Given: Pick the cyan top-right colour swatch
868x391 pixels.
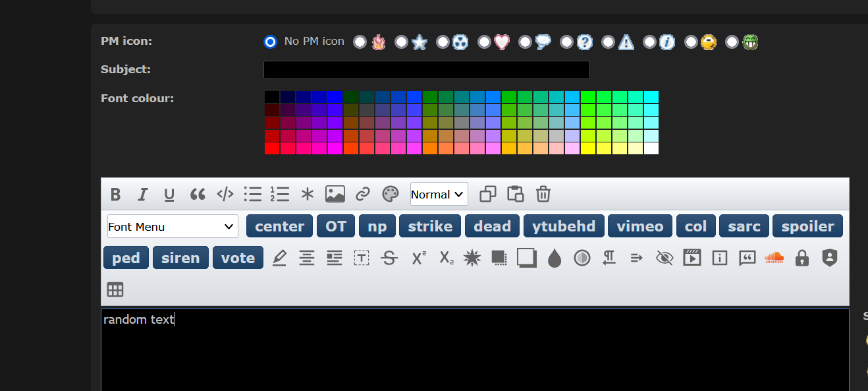Looking at the screenshot, I should pyautogui.click(x=651, y=97).
